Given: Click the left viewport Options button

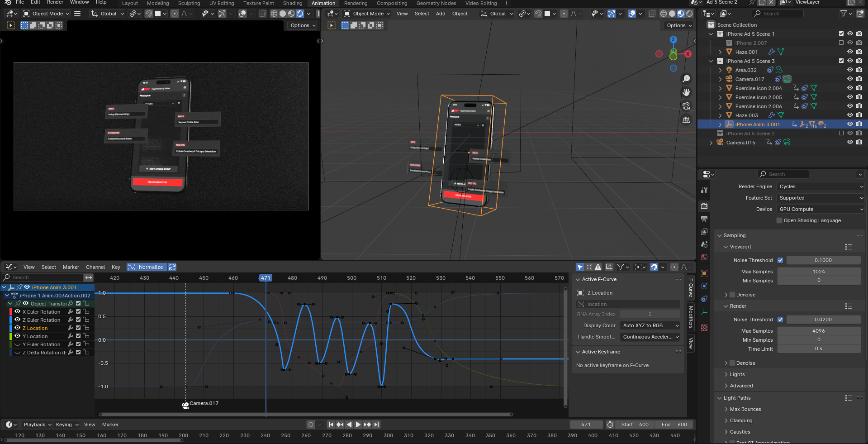Looking at the screenshot, I should click(303, 25).
